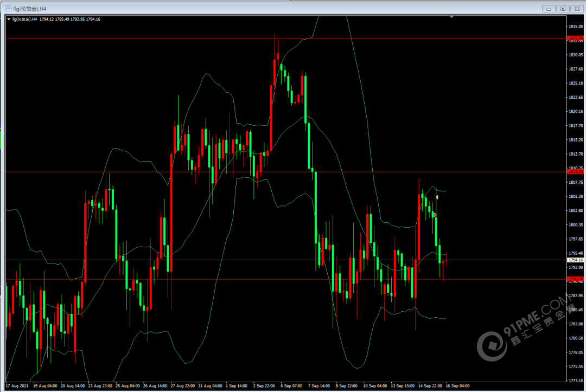This screenshot has height=392, width=586.
Task: Click the 1797.85 price scale value
Action: (x=576, y=239)
